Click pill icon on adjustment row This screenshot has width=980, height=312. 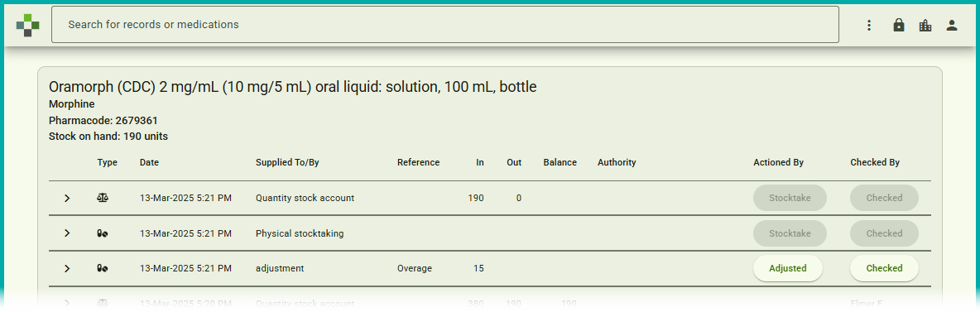tap(103, 268)
